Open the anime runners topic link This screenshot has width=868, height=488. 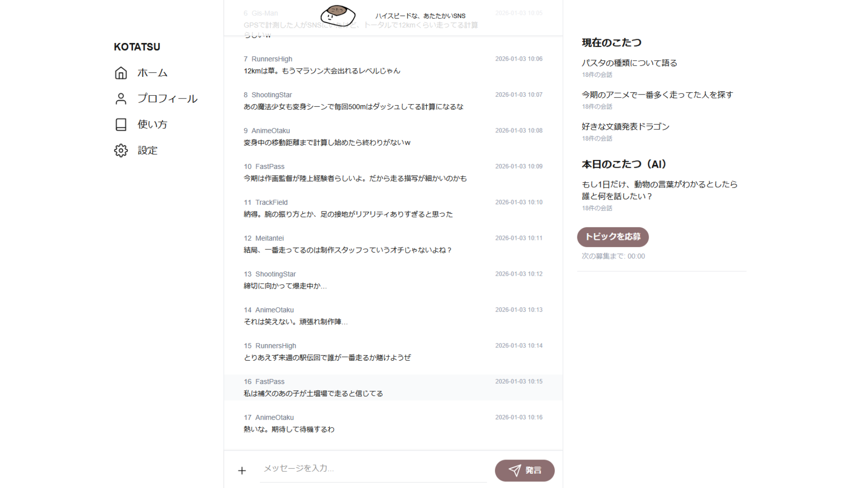coord(657,95)
